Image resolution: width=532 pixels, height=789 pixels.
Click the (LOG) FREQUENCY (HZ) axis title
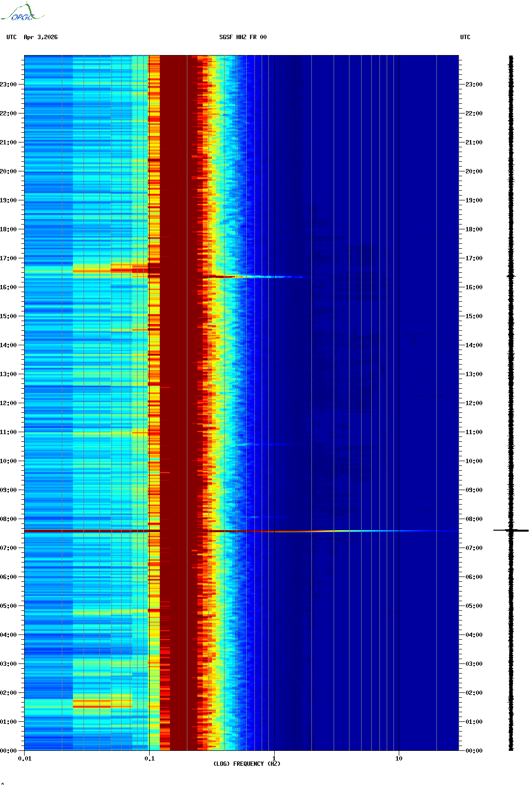247,764
